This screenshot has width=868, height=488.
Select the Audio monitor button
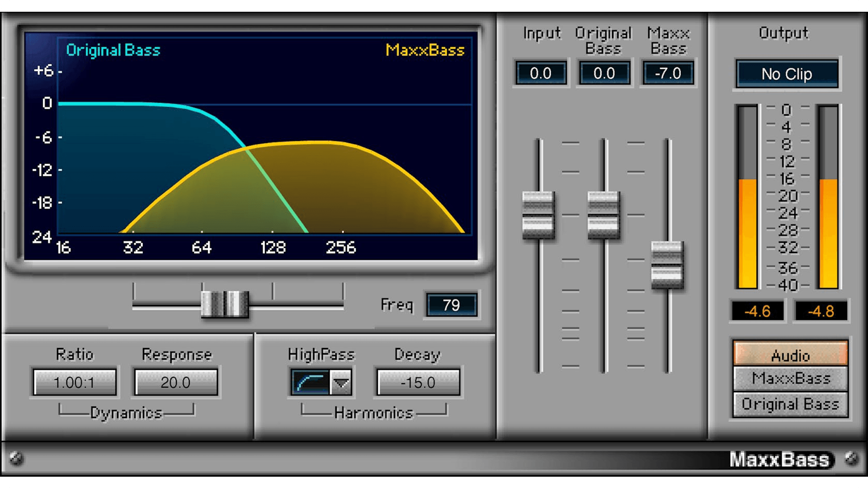(790, 353)
